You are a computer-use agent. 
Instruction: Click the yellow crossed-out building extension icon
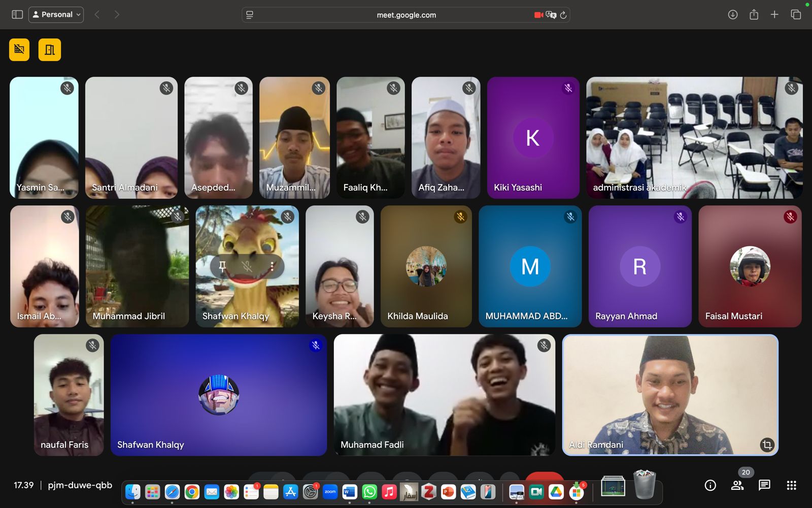(19, 49)
